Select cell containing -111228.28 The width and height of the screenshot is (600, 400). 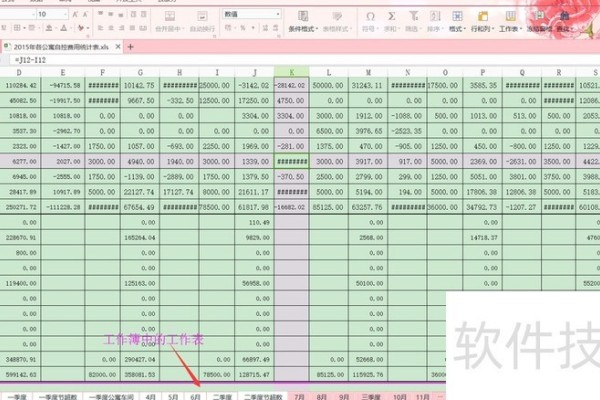coord(62,207)
